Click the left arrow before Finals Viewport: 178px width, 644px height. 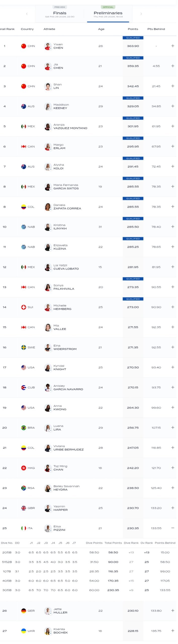coord(27,14)
